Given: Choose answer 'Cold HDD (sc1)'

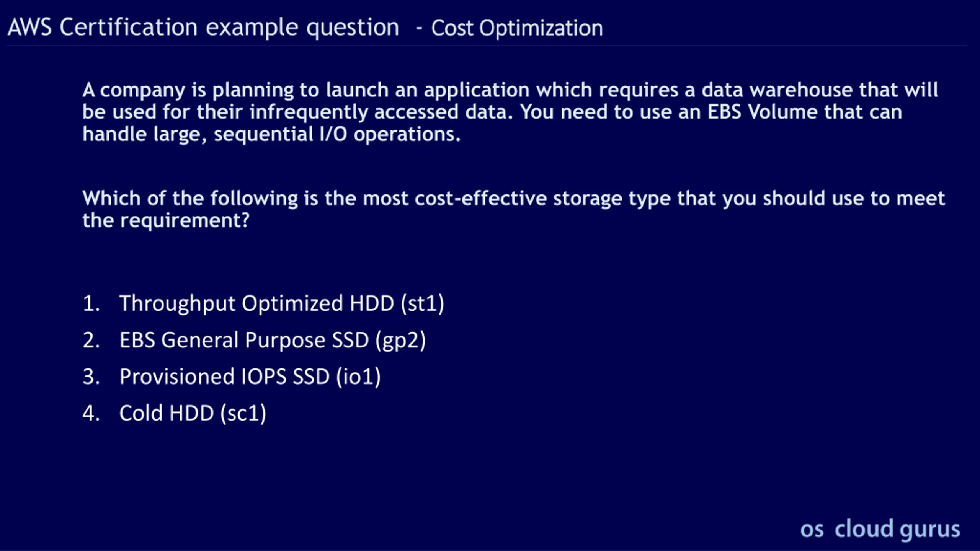Looking at the screenshot, I should [x=193, y=414].
